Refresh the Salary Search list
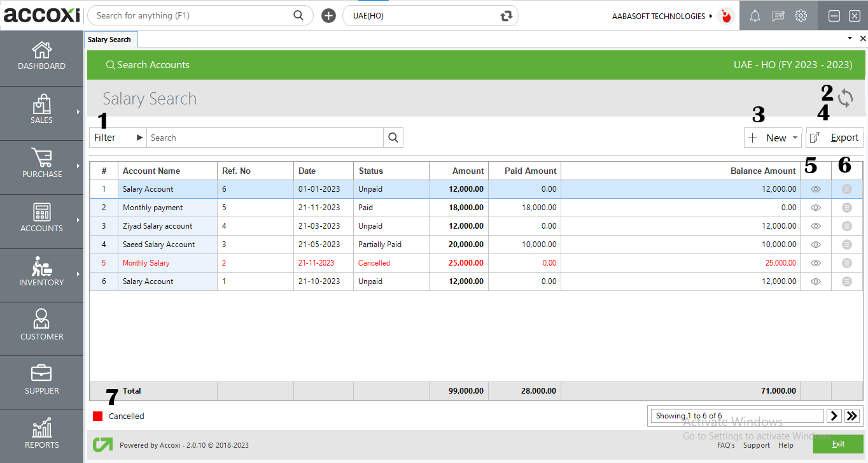Viewport: 868px width, 463px height. [846, 99]
